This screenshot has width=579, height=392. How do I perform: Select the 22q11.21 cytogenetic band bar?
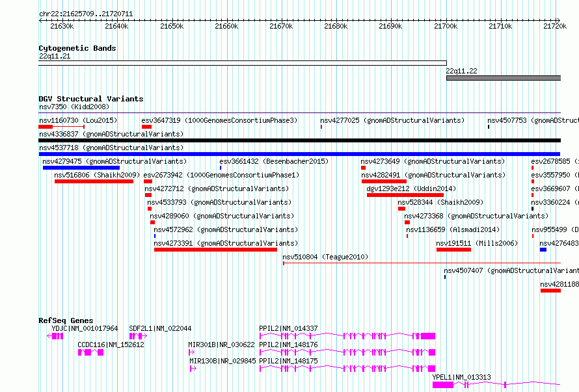tap(243, 63)
